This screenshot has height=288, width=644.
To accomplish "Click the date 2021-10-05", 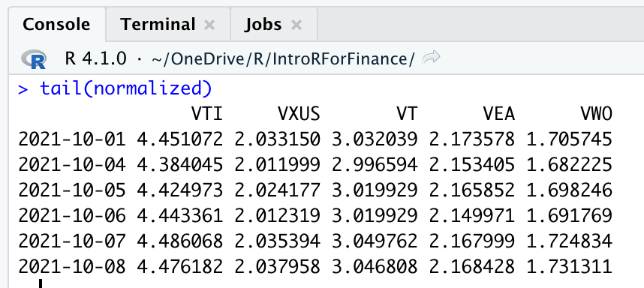I will [72, 190].
